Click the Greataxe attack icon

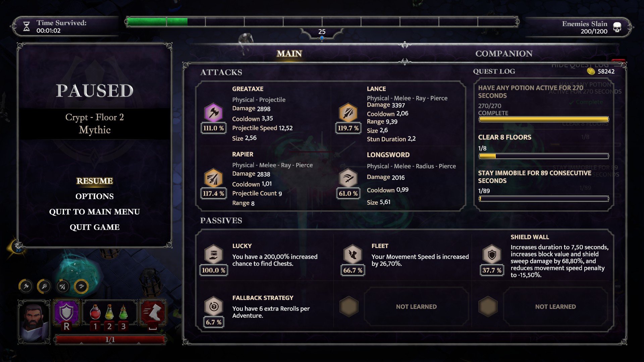214,113
